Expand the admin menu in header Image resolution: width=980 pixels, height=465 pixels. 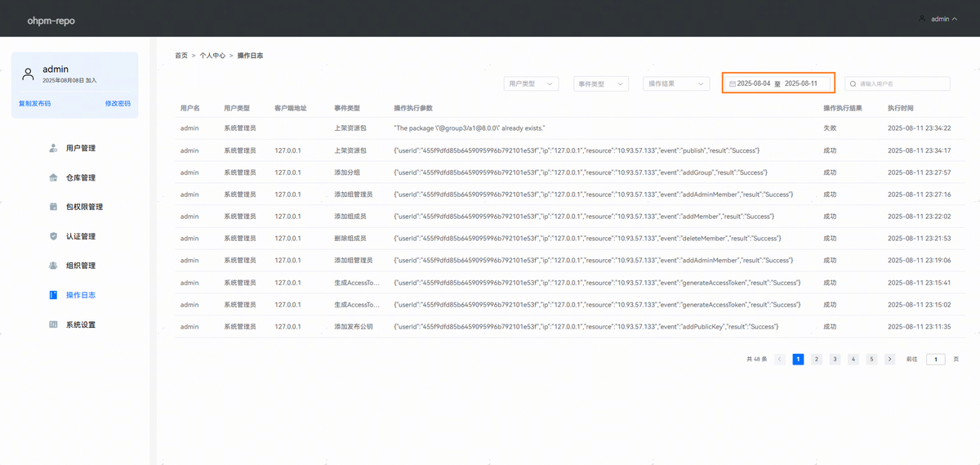pyautogui.click(x=938, y=19)
